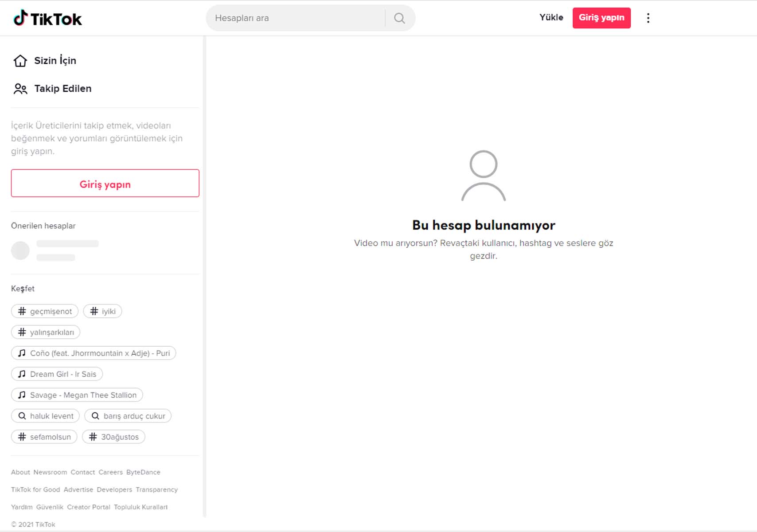Open the Dream Girl - Ir Sais sound
The height and width of the screenshot is (532, 757).
click(x=57, y=374)
